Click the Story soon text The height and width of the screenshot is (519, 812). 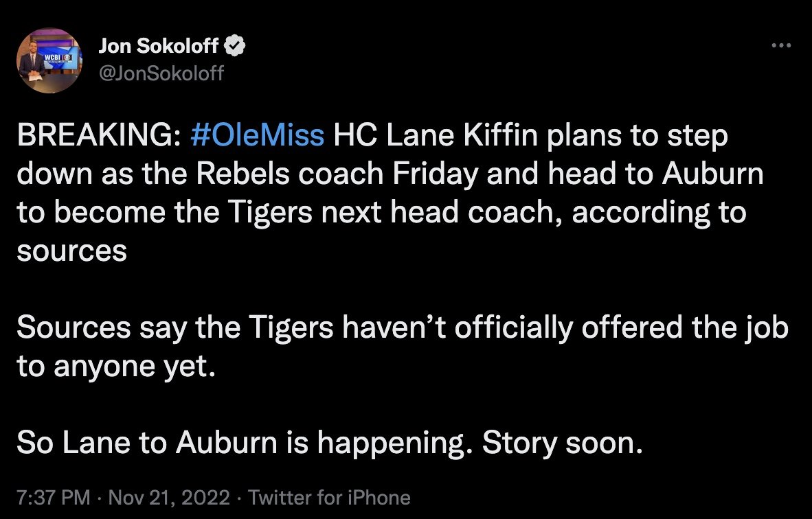[x=562, y=443]
